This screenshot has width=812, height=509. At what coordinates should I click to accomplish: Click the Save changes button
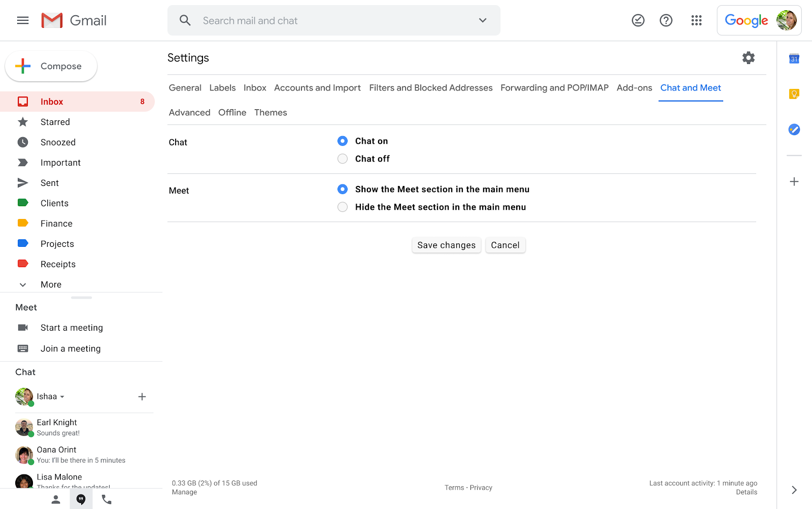446,245
